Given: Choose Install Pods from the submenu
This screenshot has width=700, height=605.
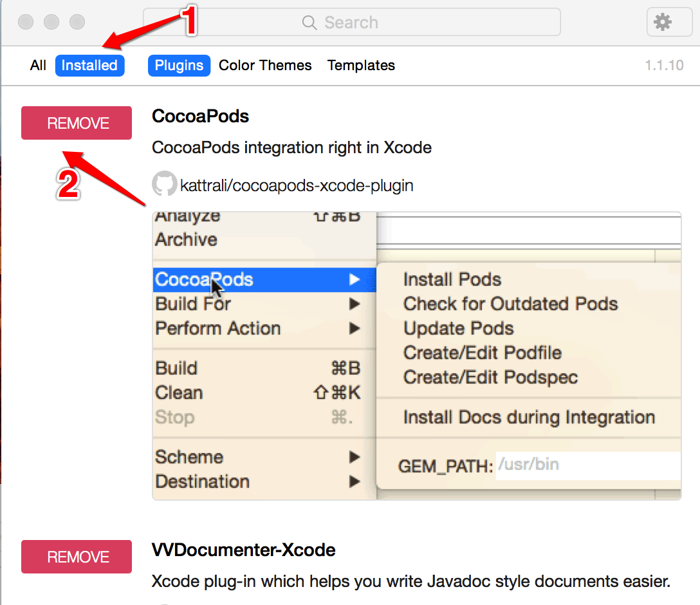Looking at the screenshot, I should 452,280.
